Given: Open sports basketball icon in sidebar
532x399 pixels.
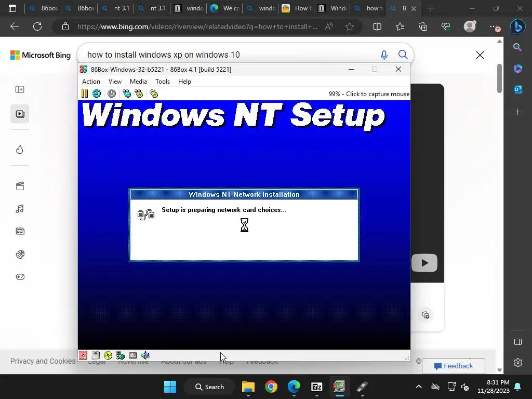Looking at the screenshot, I should [x=20, y=254].
